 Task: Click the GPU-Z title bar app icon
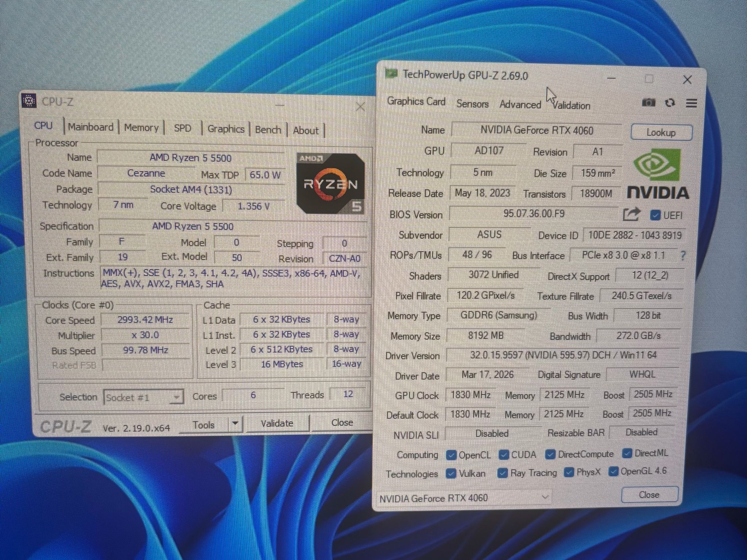pos(391,74)
